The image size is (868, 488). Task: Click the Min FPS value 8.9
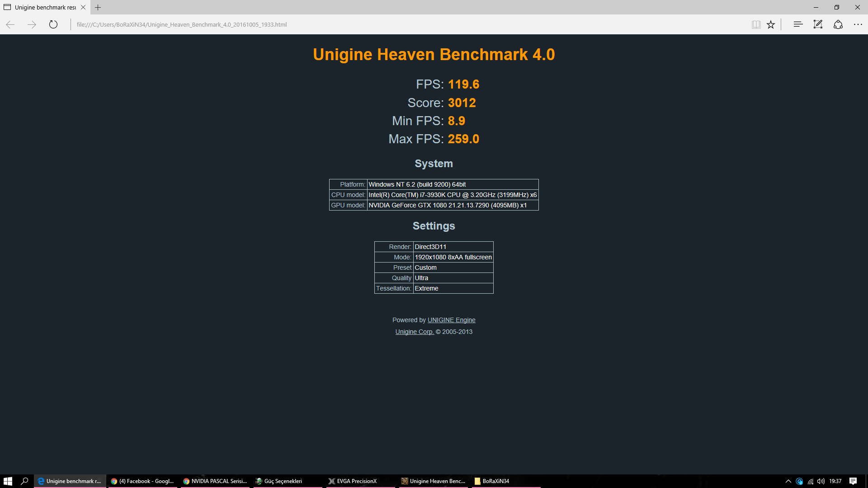coord(456,121)
